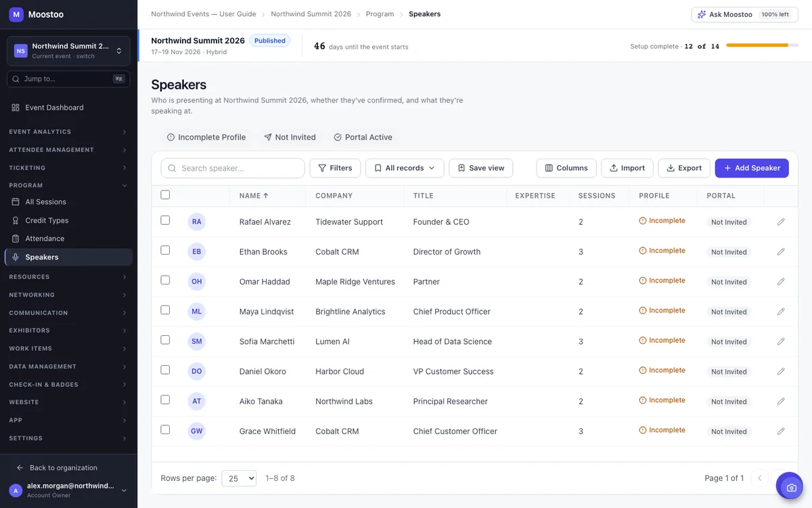Edit Daniel Okoro using pencil icon
Screen dimensions: 812x508
coord(781,371)
